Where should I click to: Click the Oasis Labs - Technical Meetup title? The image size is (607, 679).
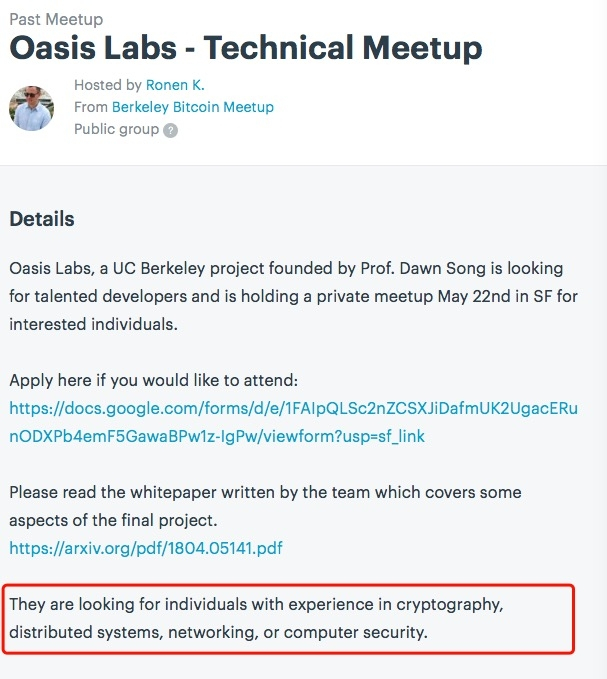coord(246,47)
